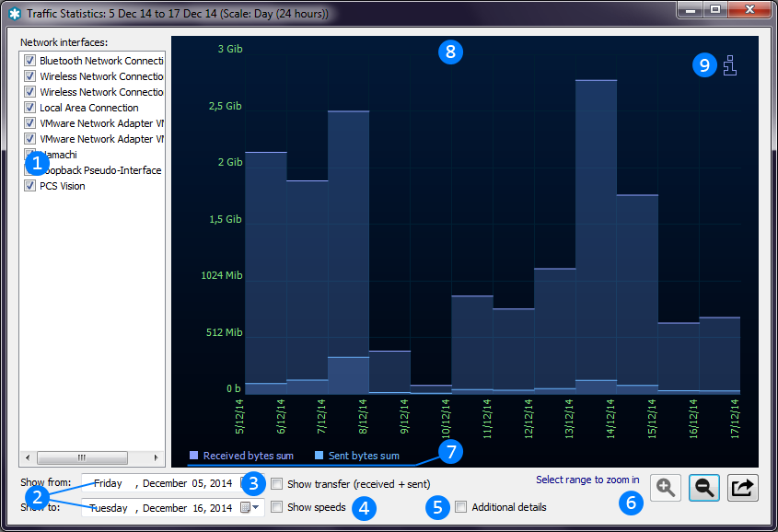Click the zoom out magnifier button

point(704,488)
